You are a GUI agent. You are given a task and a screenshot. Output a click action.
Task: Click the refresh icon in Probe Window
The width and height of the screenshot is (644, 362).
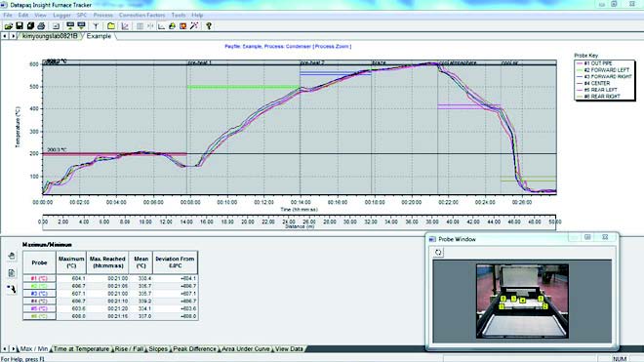(x=438, y=253)
